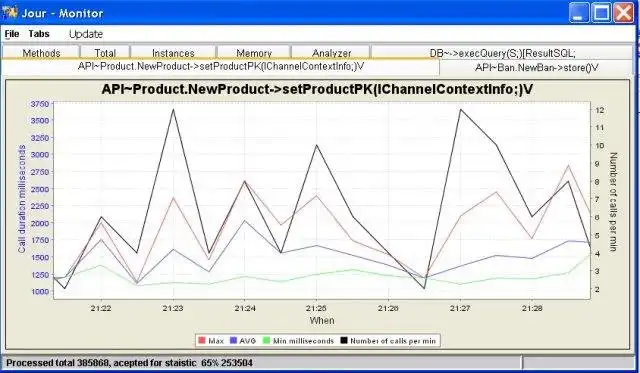
Task: Click the Number of calls per min axis title
Action: [613, 202]
